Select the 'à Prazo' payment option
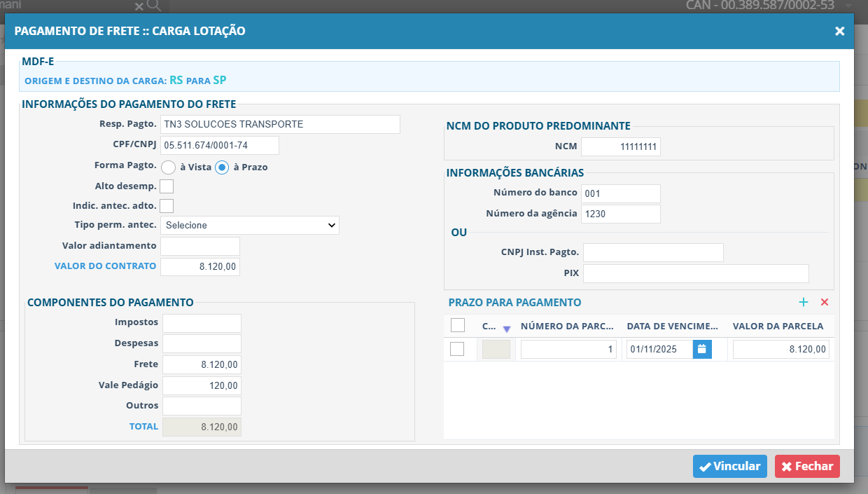This screenshot has height=494, width=868. 222,167
